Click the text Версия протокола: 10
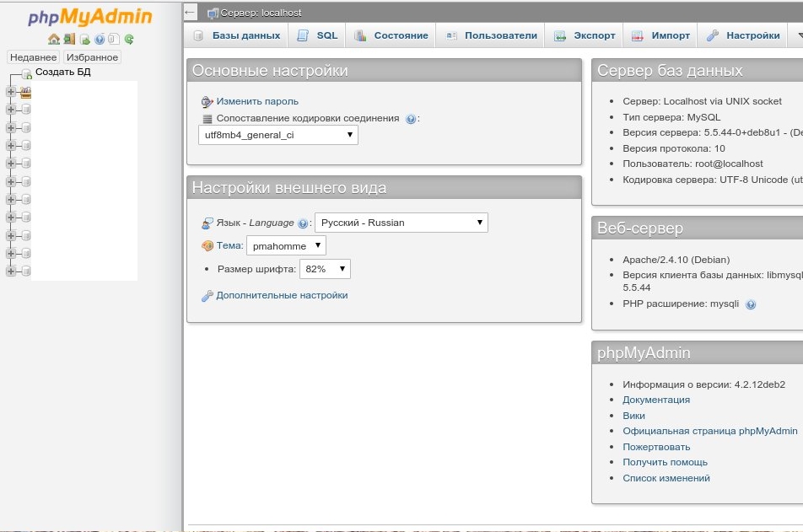The height and width of the screenshot is (532, 803). (673, 148)
